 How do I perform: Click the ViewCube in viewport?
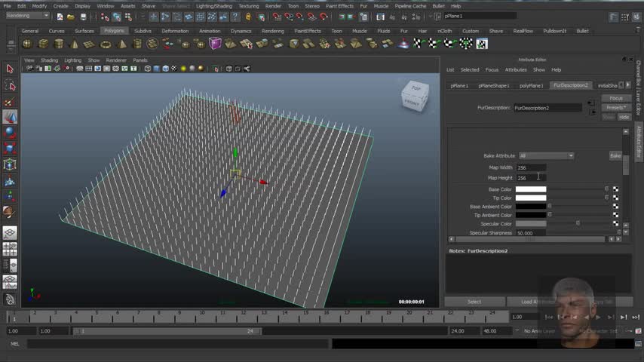coord(415,95)
